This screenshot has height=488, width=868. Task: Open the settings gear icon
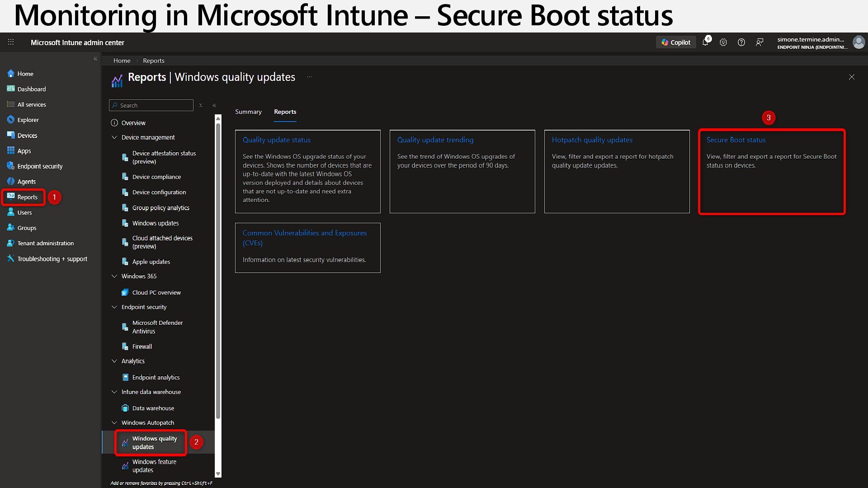pyautogui.click(x=723, y=42)
